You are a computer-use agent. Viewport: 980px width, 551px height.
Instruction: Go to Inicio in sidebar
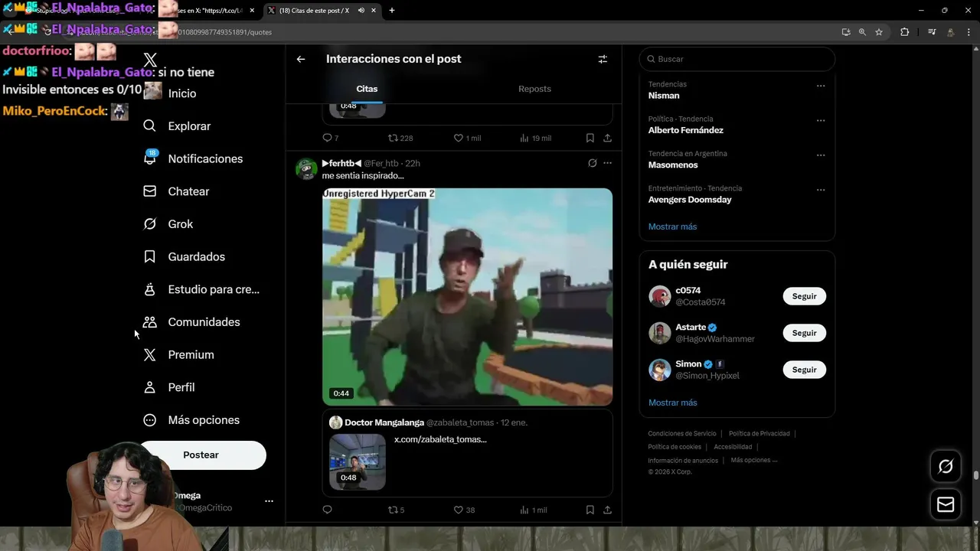click(x=181, y=93)
